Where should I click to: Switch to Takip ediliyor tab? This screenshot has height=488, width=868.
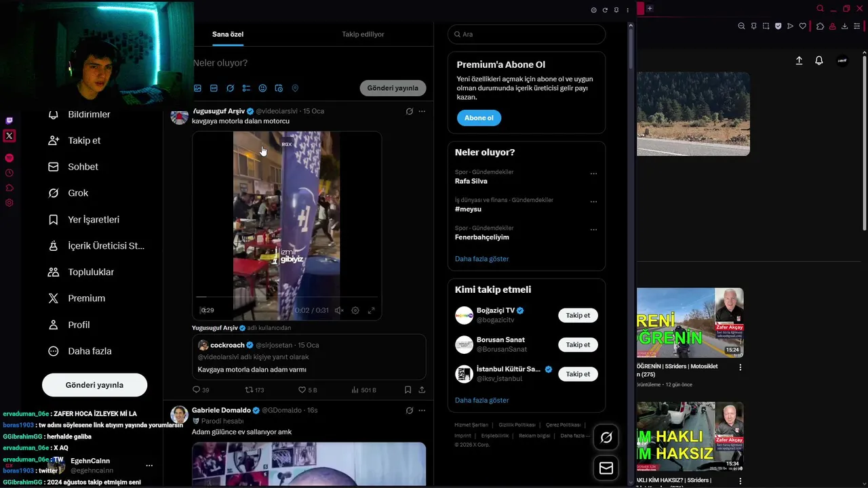[x=363, y=34]
